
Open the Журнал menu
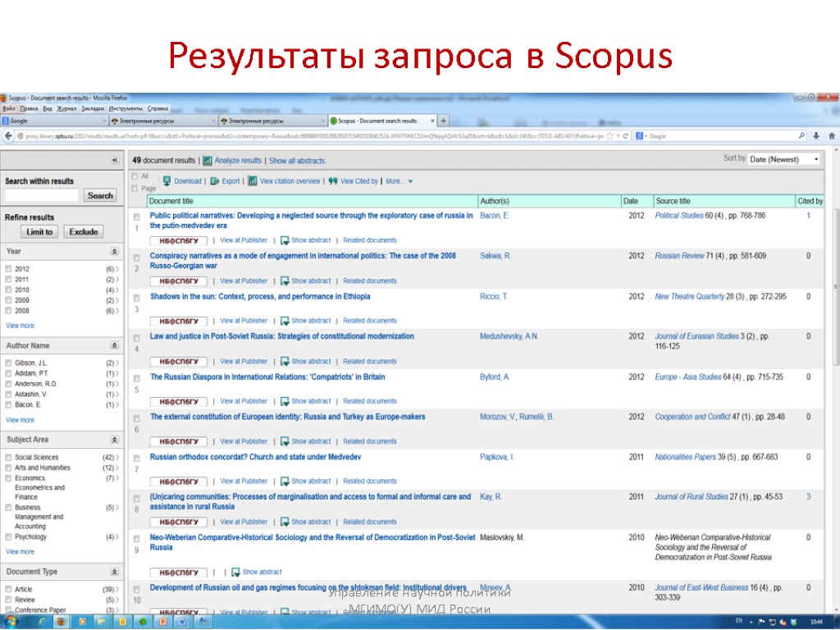pos(67,109)
